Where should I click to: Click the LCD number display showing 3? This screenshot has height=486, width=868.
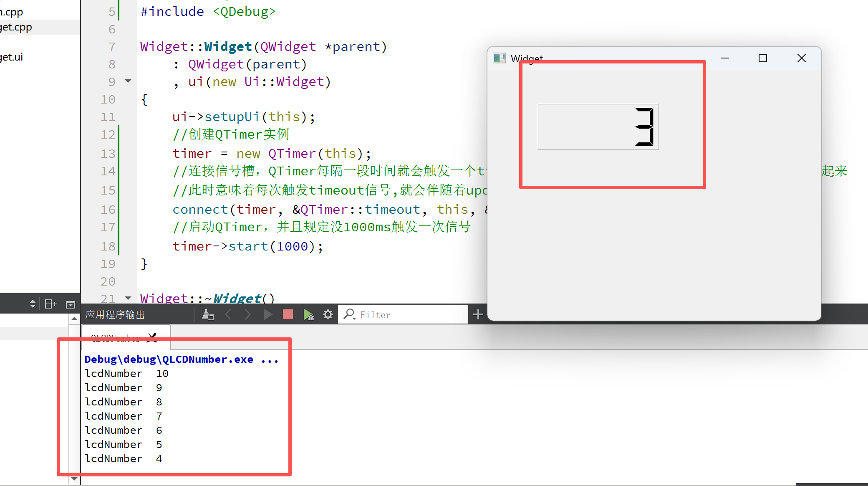(598, 127)
